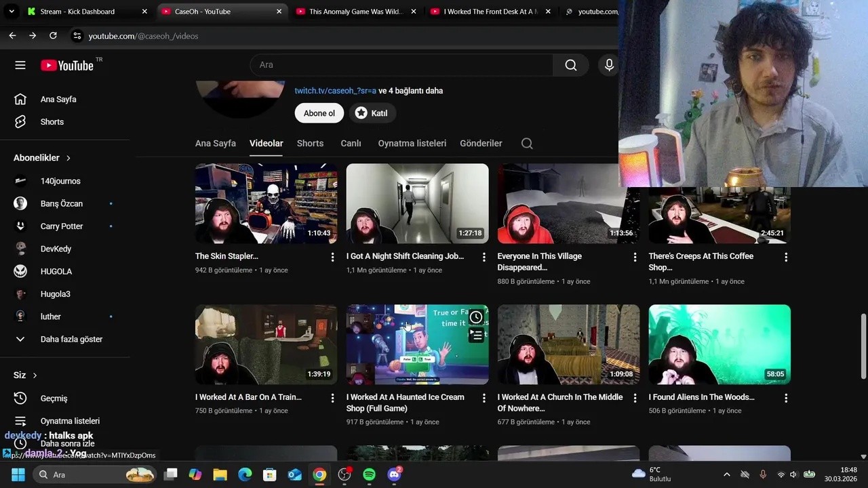
Task: Open Windows Start menu
Action: (18, 474)
